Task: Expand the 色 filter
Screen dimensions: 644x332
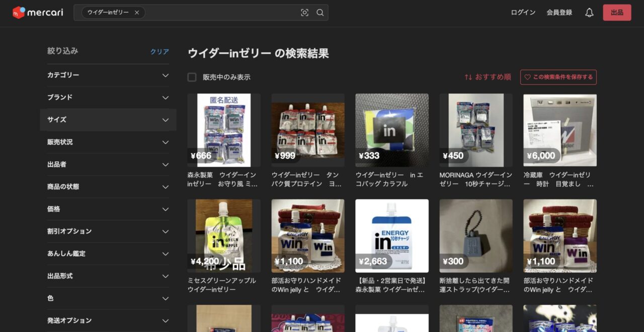Action: click(x=108, y=298)
